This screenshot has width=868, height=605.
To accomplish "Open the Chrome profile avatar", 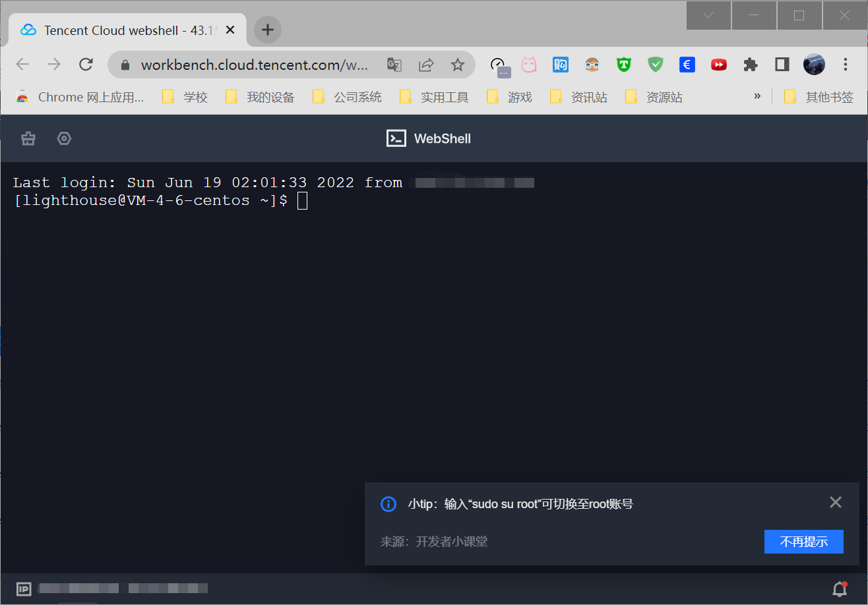I will pyautogui.click(x=814, y=65).
